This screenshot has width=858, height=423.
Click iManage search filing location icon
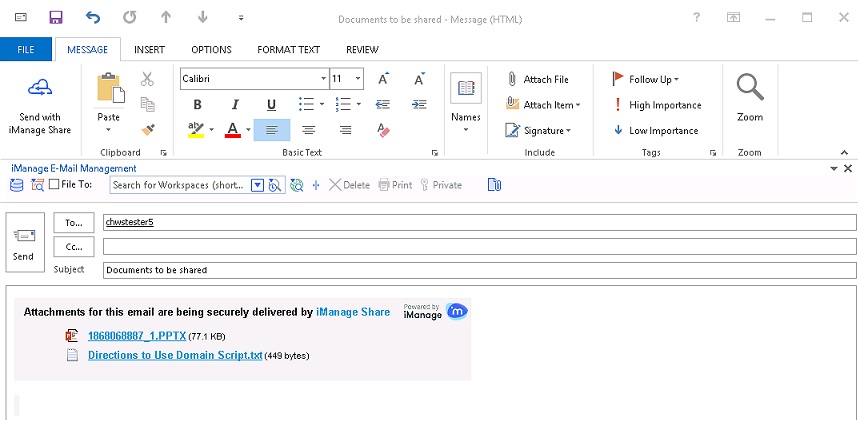tap(37, 185)
